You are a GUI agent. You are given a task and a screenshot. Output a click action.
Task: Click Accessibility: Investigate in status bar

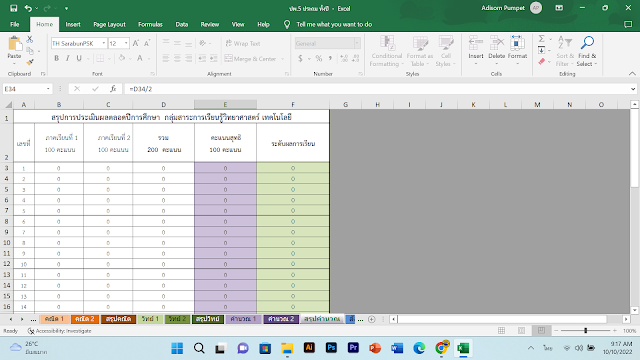(60, 331)
